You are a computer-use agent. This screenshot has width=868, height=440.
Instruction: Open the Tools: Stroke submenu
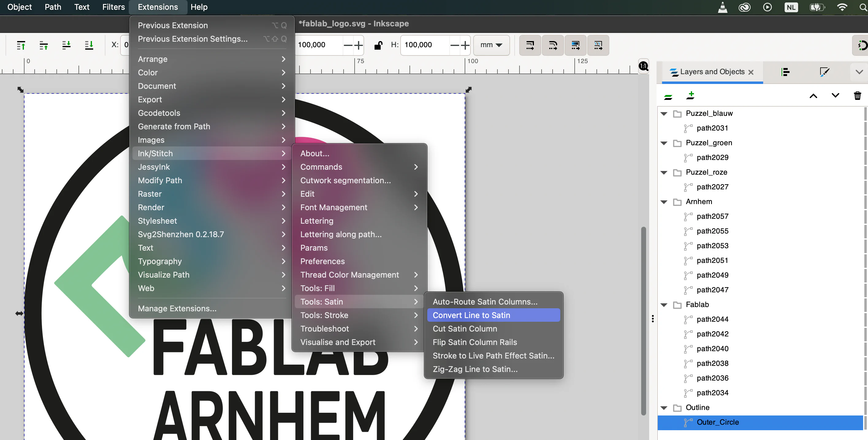point(359,315)
